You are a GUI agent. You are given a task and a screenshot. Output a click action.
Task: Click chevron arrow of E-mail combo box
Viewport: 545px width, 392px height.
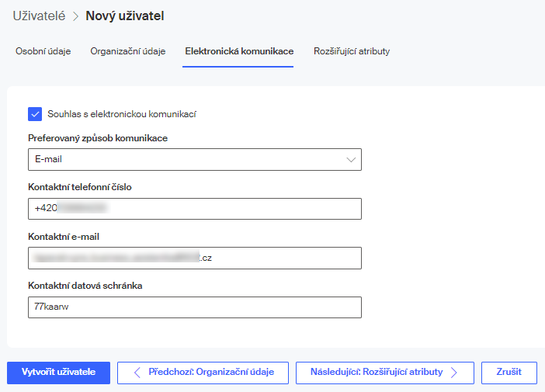(351, 160)
